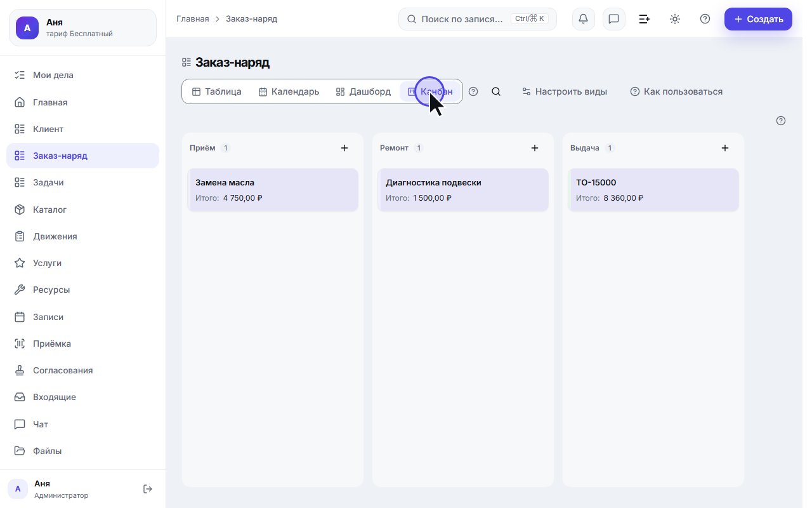This screenshot has height=508, width=812.
Task: Add card to Ремонт column
Action: point(535,148)
